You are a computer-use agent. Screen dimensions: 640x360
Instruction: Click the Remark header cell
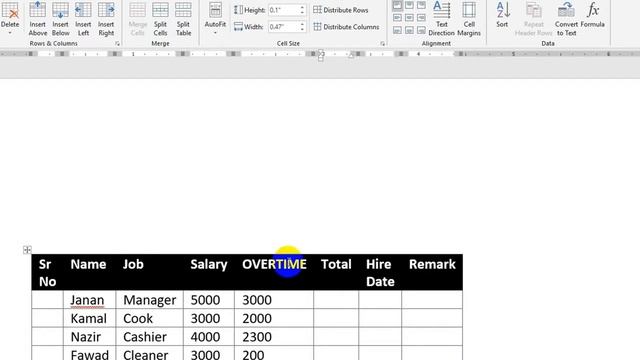pyautogui.click(x=432, y=273)
